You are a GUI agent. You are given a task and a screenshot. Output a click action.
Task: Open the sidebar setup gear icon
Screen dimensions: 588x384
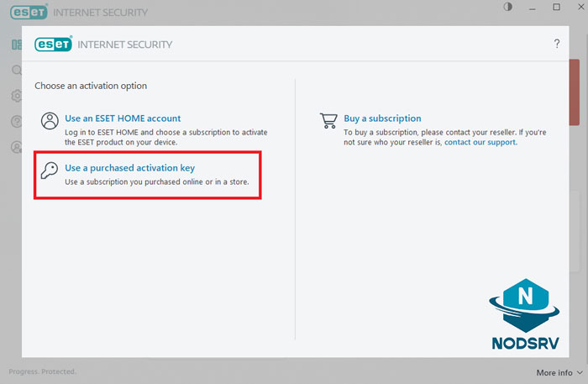pos(16,96)
